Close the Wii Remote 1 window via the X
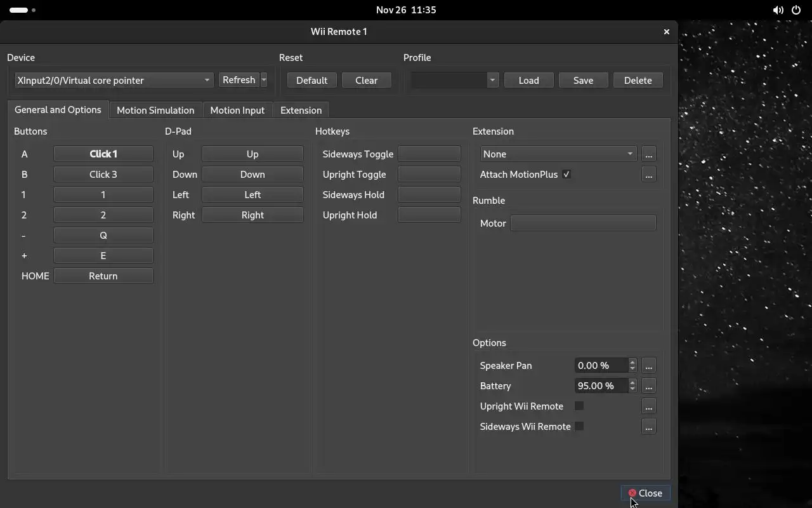The width and height of the screenshot is (812, 508). point(666,32)
